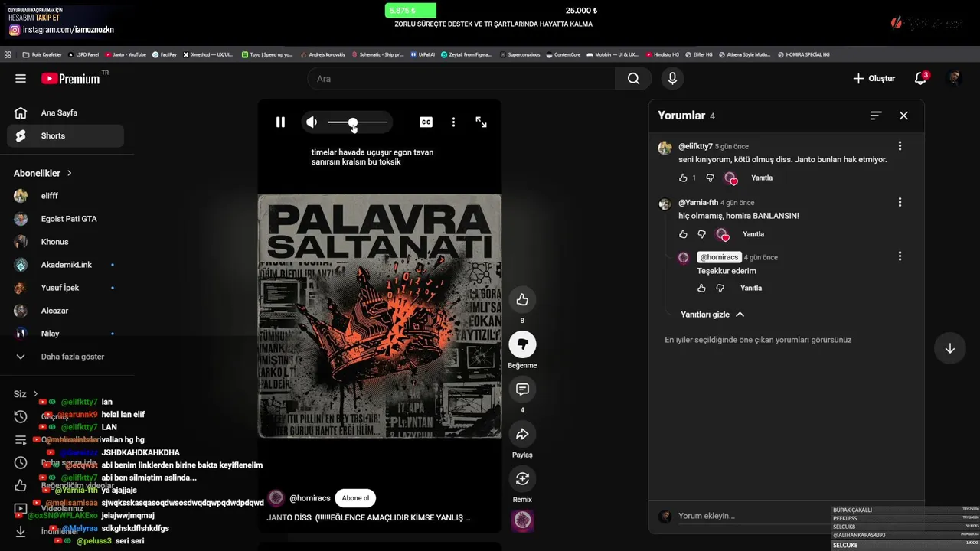
Task: Expand the Siz section chevron
Action: click(x=35, y=394)
